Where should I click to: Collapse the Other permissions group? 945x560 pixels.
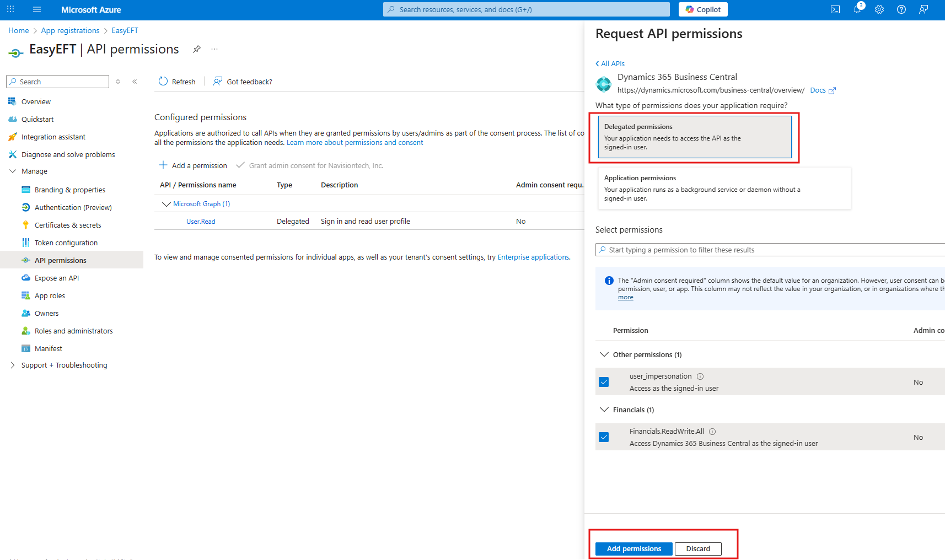604,354
